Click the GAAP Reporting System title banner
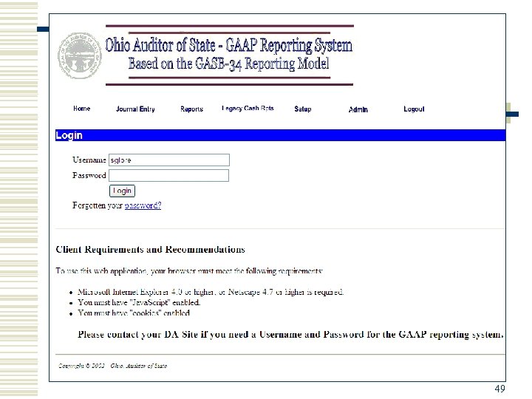 click(x=229, y=55)
